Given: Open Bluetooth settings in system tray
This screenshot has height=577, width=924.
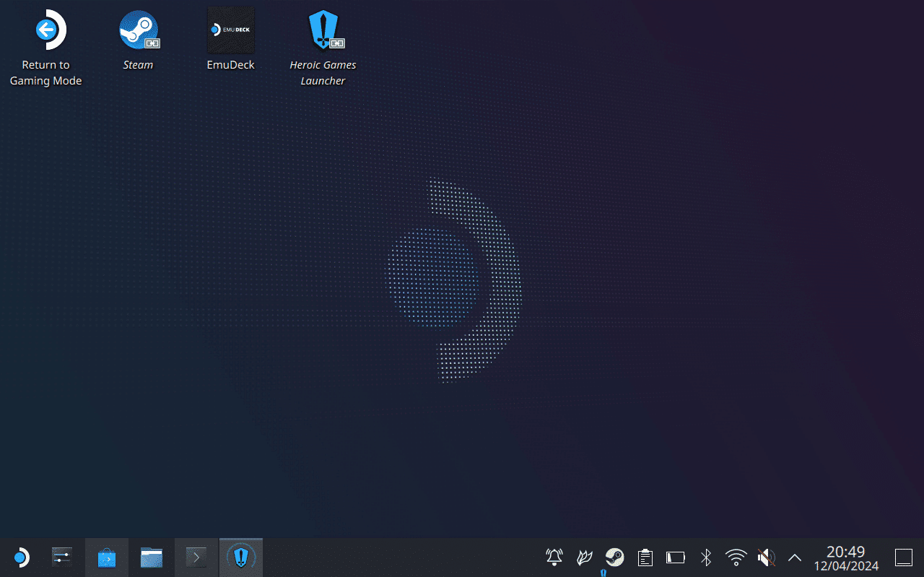Looking at the screenshot, I should pos(706,557).
